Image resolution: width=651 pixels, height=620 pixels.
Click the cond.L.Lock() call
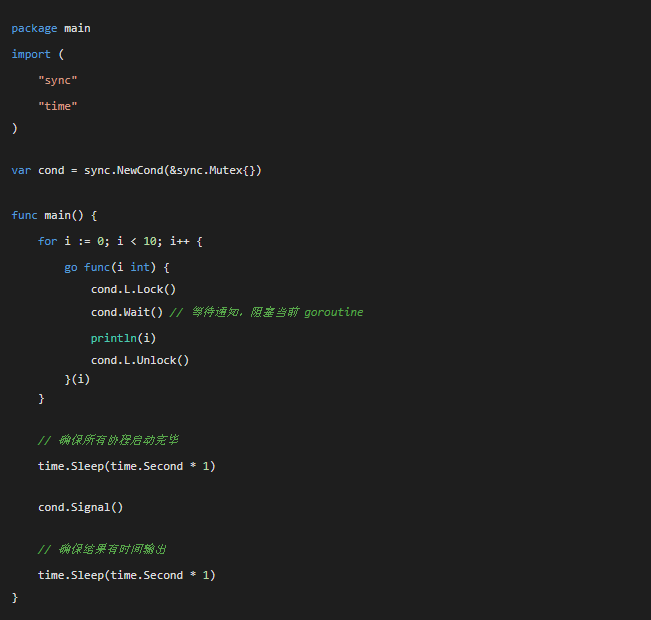coord(133,289)
